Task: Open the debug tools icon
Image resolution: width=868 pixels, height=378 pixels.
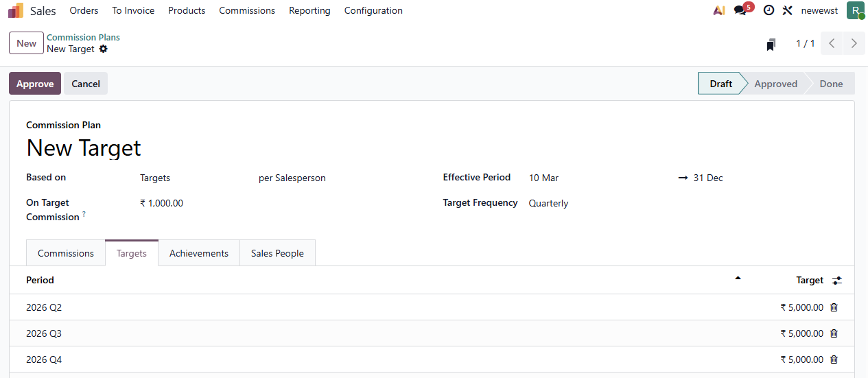Action: pyautogui.click(x=788, y=10)
